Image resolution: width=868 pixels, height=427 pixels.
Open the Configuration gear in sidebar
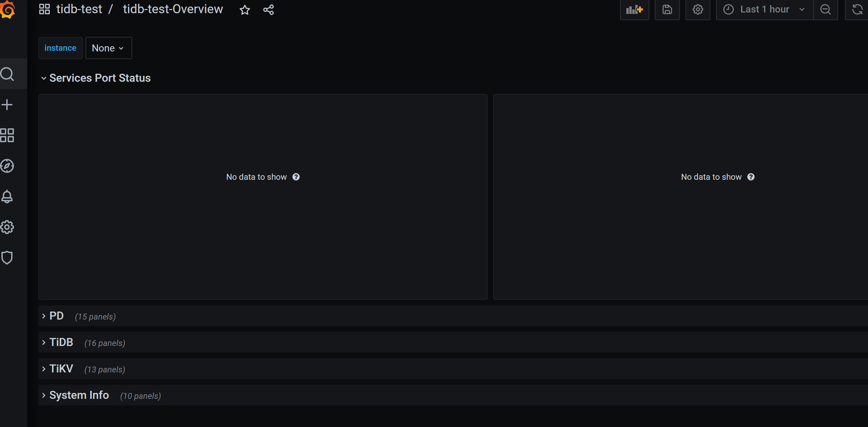tap(7, 227)
